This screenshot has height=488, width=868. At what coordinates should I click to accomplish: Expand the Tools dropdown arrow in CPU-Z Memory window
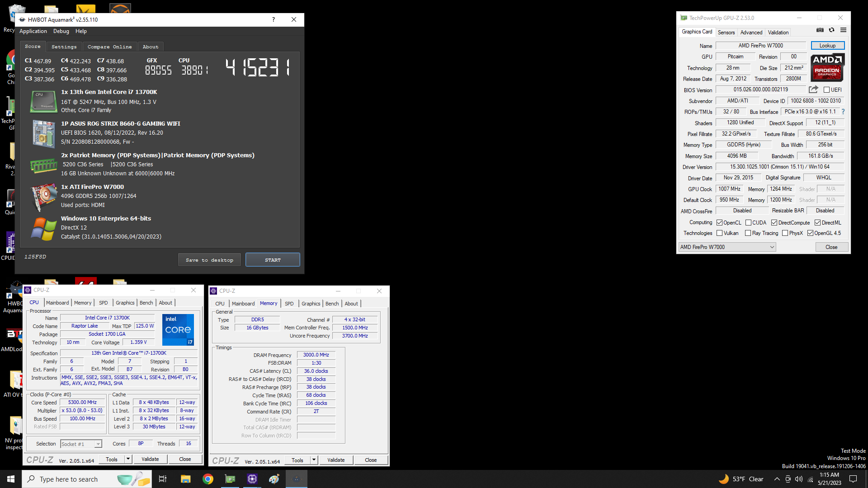point(314,460)
